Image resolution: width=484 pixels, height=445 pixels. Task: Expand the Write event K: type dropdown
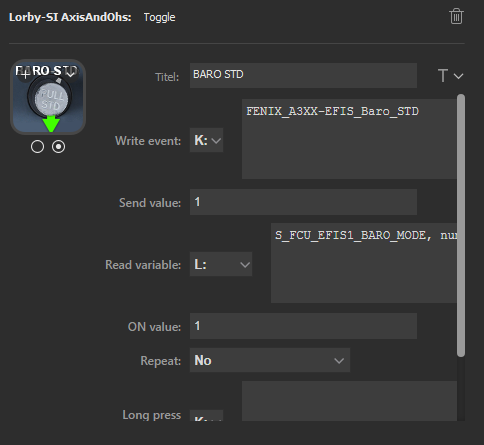[x=206, y=140]
